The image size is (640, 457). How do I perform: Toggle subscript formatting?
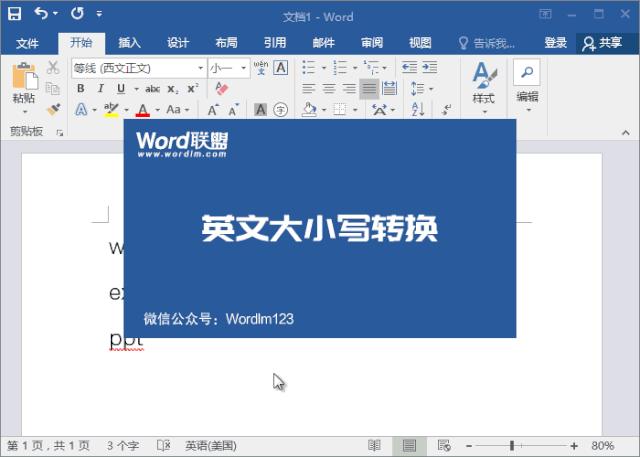(x=173, y=89)
